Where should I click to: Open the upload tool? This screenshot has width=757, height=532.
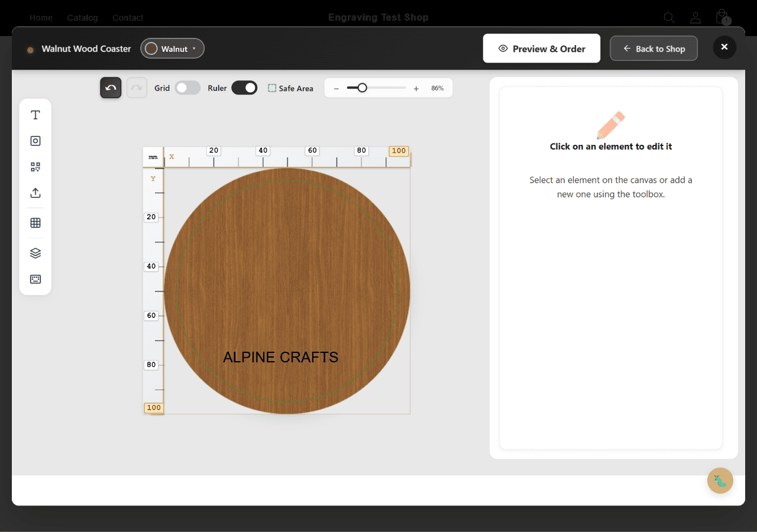35,193
